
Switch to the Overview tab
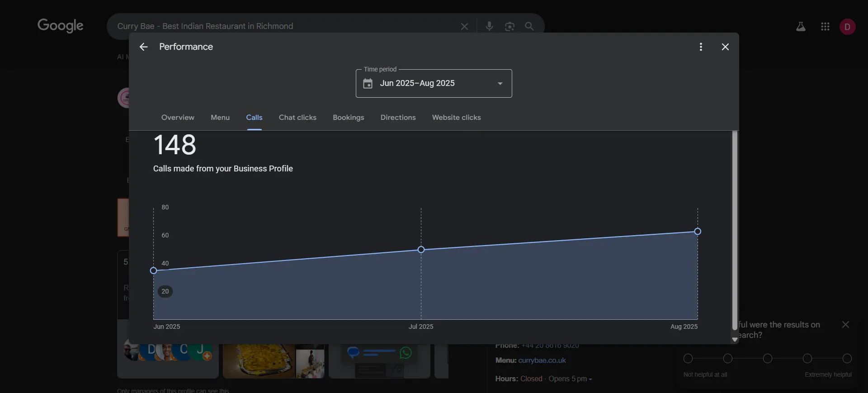click(x=178, y=118)
